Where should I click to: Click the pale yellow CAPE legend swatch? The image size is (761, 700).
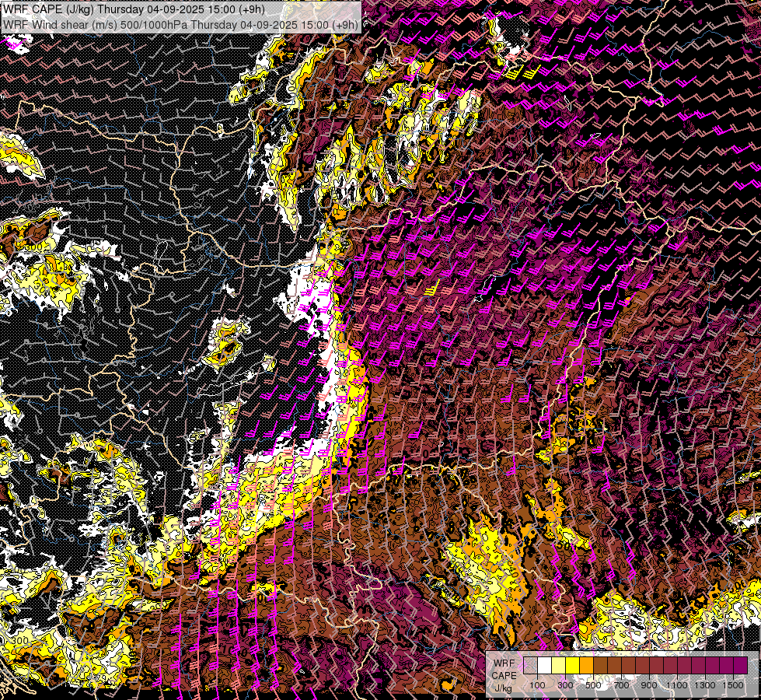click(559, 665)
